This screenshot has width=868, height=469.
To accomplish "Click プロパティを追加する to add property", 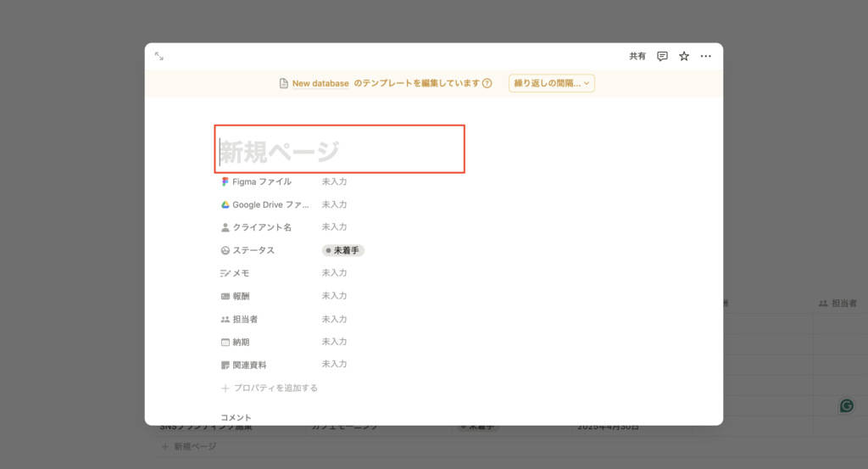I will tap(270, 388).
